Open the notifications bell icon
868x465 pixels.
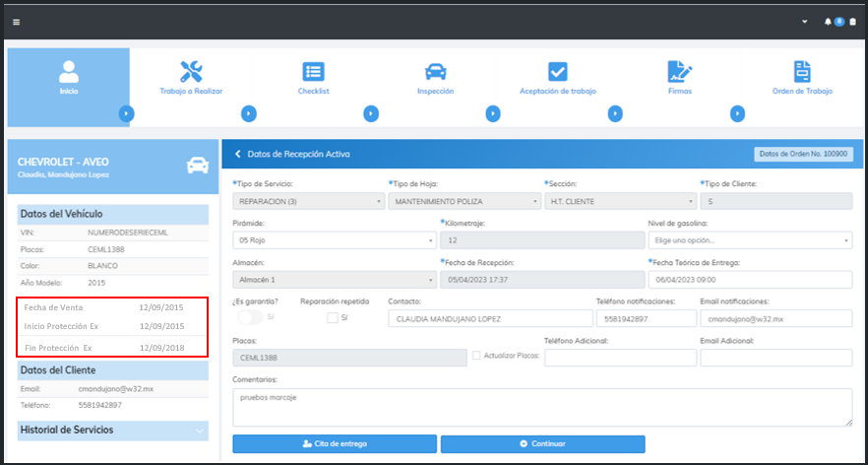pyautogui.click(x=829, y=22)
